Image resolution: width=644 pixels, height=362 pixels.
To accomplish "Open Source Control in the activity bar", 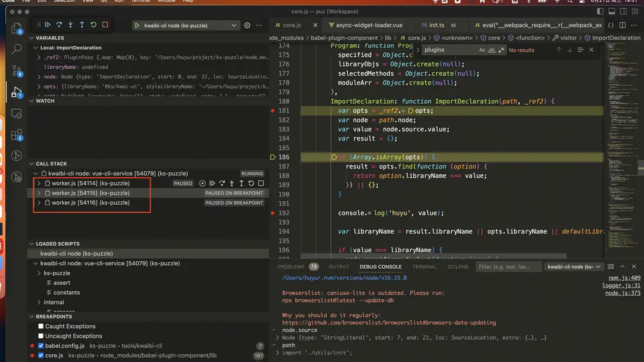I will (x=16, y=71).
